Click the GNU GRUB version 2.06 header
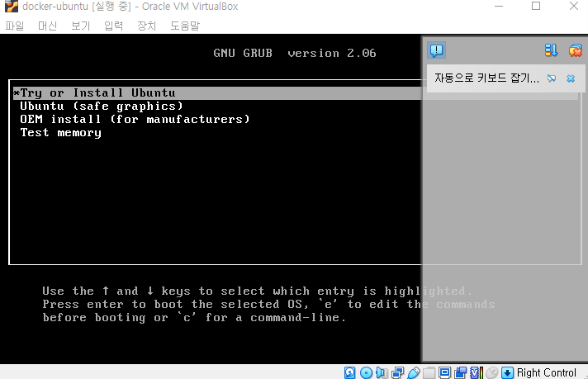Screen dimensions: 588x379 tap(295, 53)
